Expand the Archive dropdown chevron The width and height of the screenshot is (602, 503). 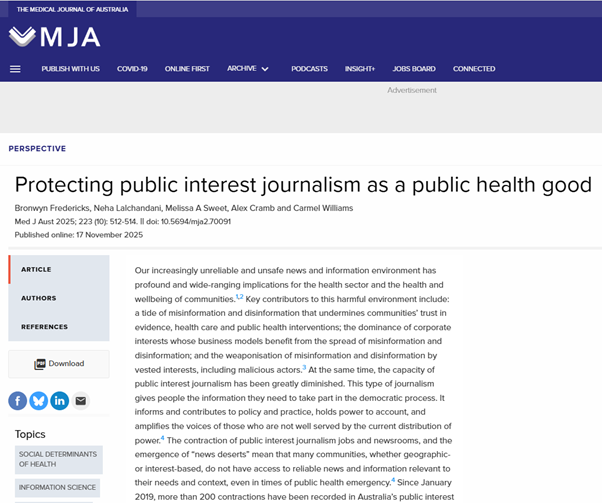click(265, 69)
